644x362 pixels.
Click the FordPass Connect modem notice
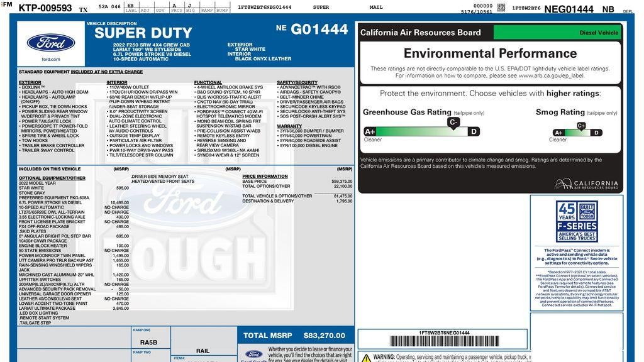pos(577,256)
